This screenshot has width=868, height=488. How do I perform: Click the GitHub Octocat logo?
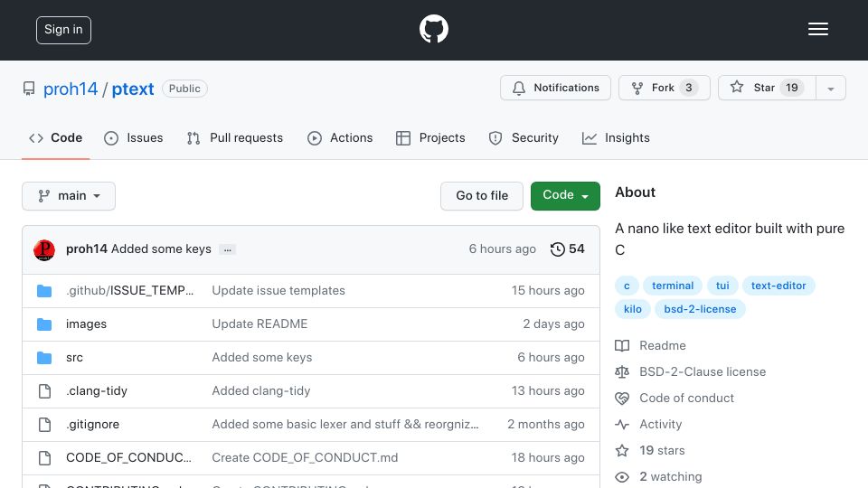pos(433,29)
